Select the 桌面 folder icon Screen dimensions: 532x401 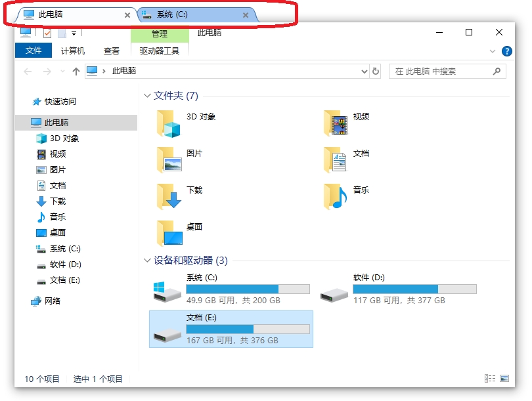(x=169, y=233)
